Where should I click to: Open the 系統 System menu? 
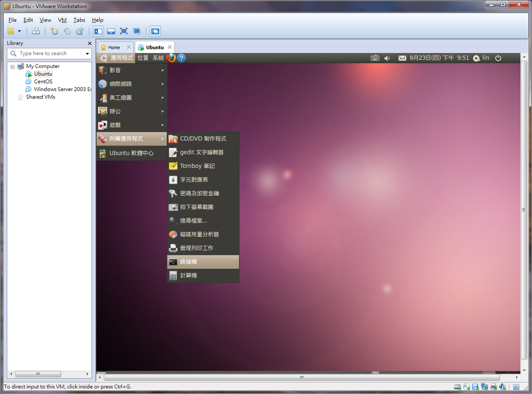(x=158, y=58)
